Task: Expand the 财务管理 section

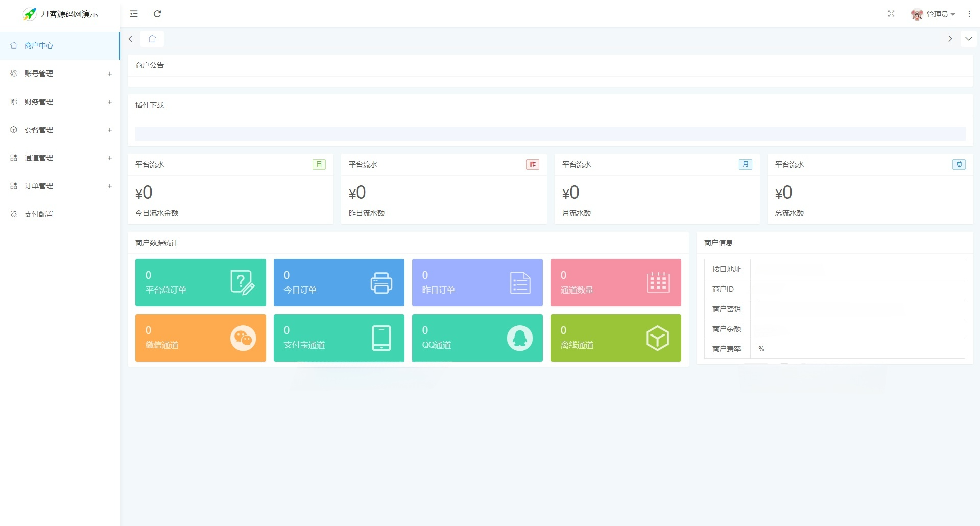Action: pos(38,102)
